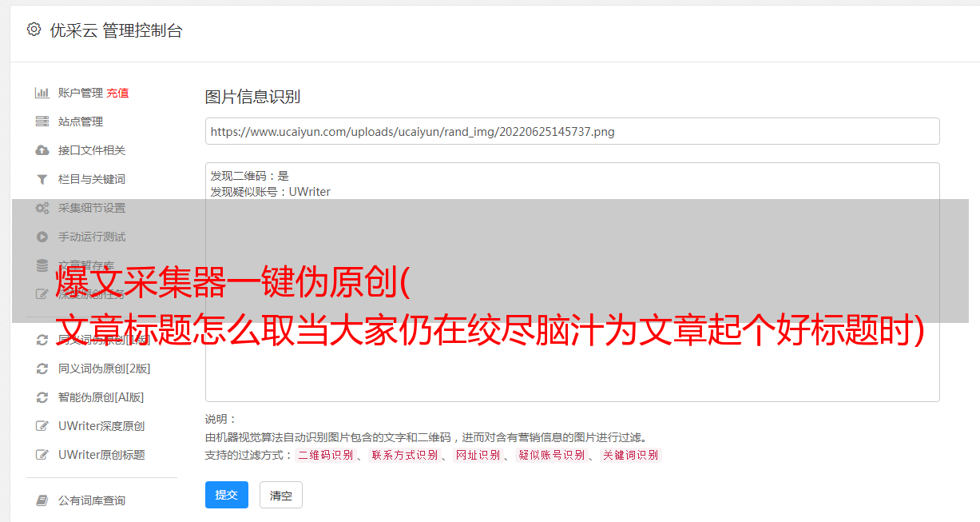The width and height of the screenshot is (980, 522).
Task: Select 栏目与关键词 in sidebar
Action: click(x=92, y=179)
